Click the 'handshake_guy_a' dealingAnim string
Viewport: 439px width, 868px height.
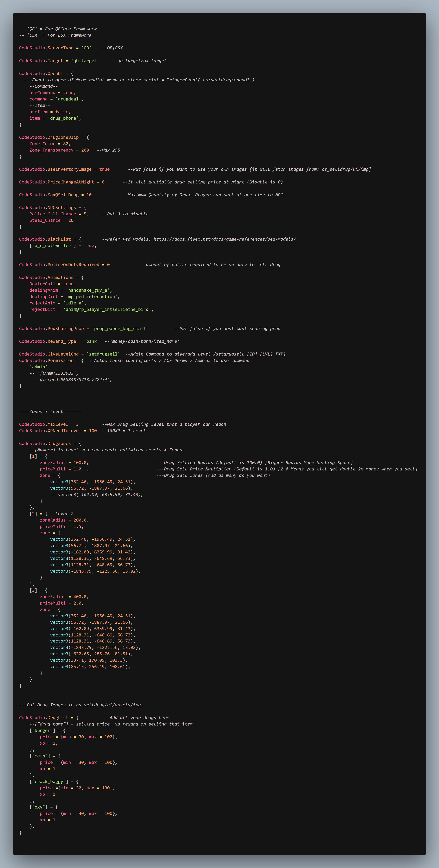88,290
